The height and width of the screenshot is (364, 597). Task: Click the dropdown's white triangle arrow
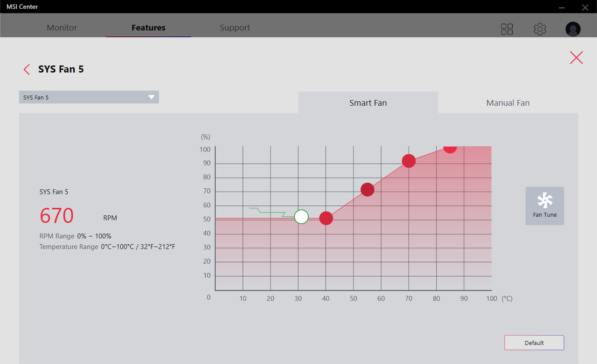[x=151, y=97]
